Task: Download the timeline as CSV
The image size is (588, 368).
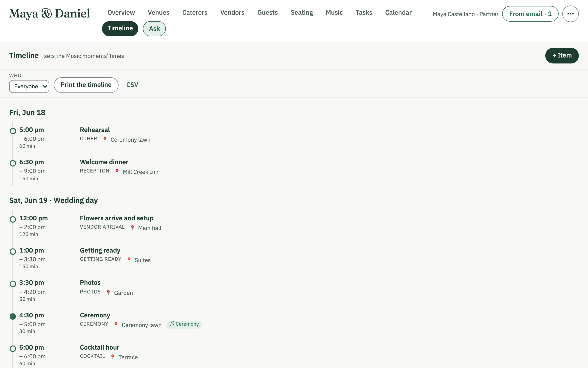Action: pos(132,85)
